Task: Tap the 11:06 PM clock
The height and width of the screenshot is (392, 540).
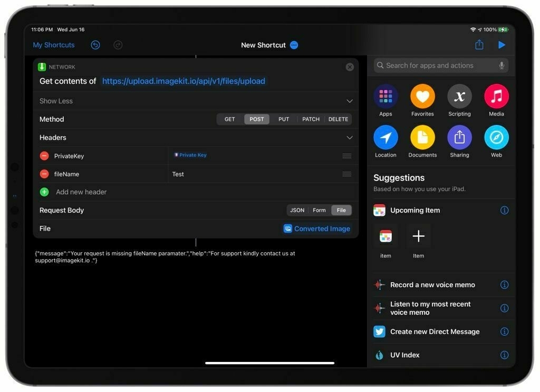Action: click(x=42, y=30)
